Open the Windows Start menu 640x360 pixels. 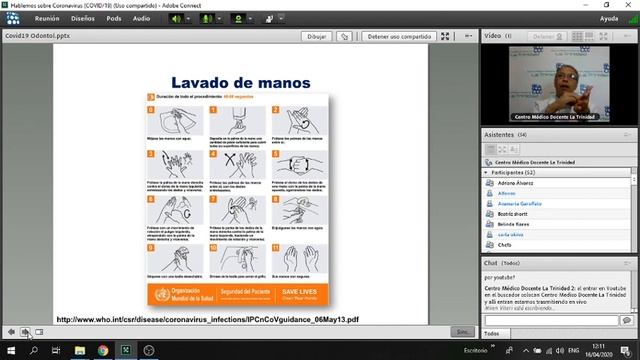point(11,350)
